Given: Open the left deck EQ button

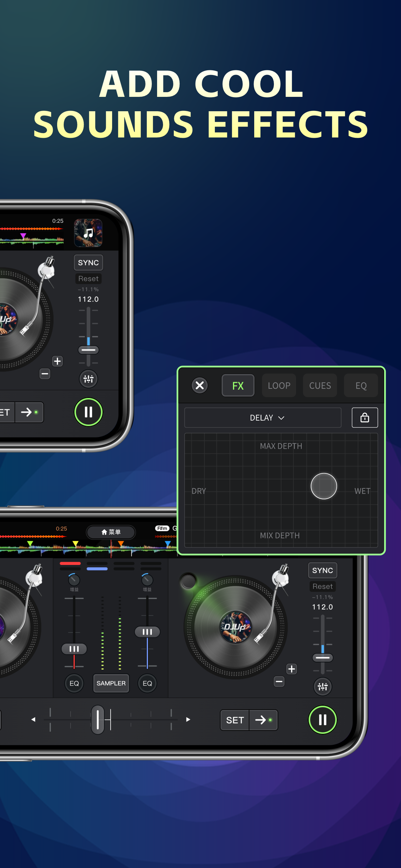Looking at the screenshot, I should point(74,683).
